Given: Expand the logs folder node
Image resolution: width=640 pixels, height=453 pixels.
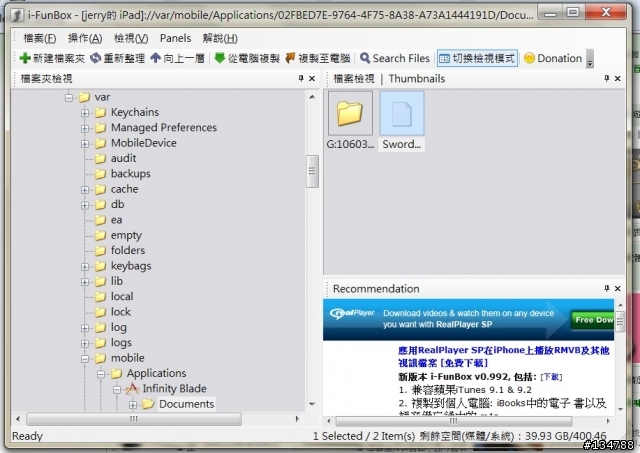Looking at the screenshot, I should [84, 344].
